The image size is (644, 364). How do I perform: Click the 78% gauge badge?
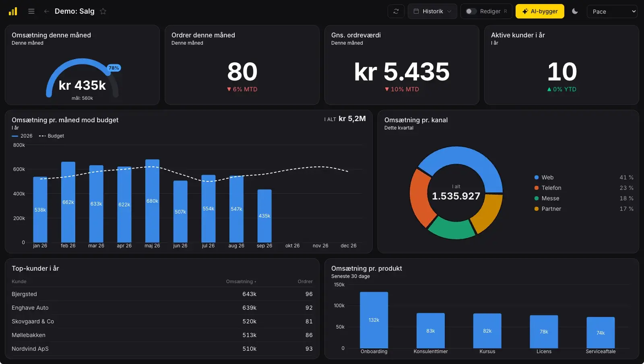114,68
